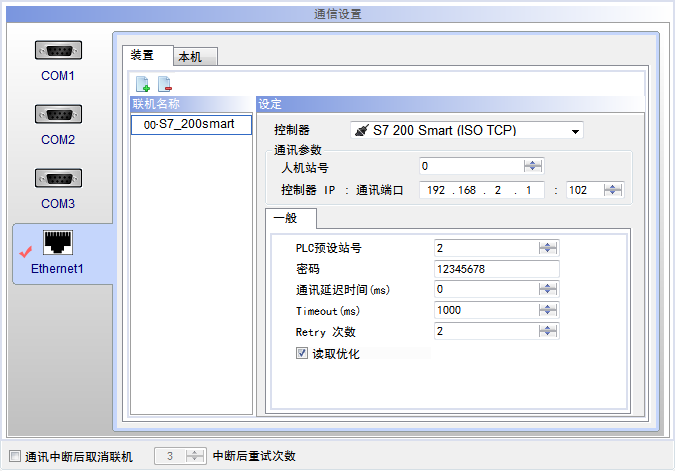Image resolution: width=675 pixels, height=471 pixels.
Task: Open the 控制器 S7 200 Smart dropdown
Action: [575, 130]
